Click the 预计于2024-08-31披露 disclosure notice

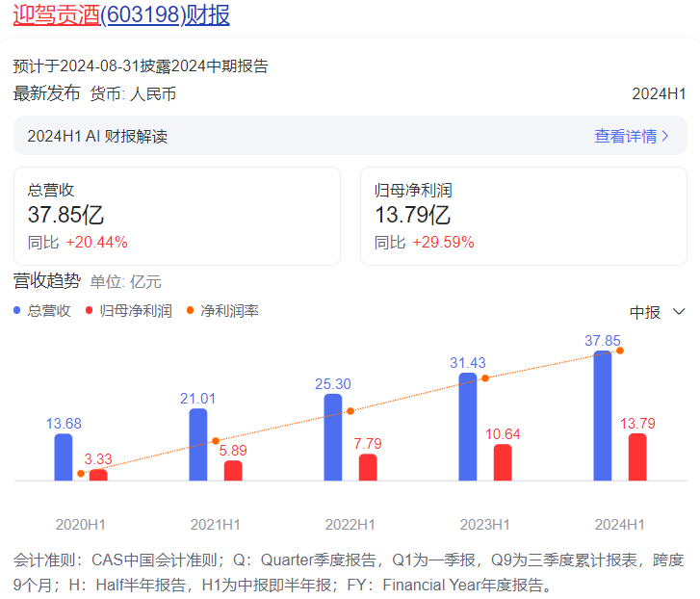pyautogui.click(x=141, y=66)
